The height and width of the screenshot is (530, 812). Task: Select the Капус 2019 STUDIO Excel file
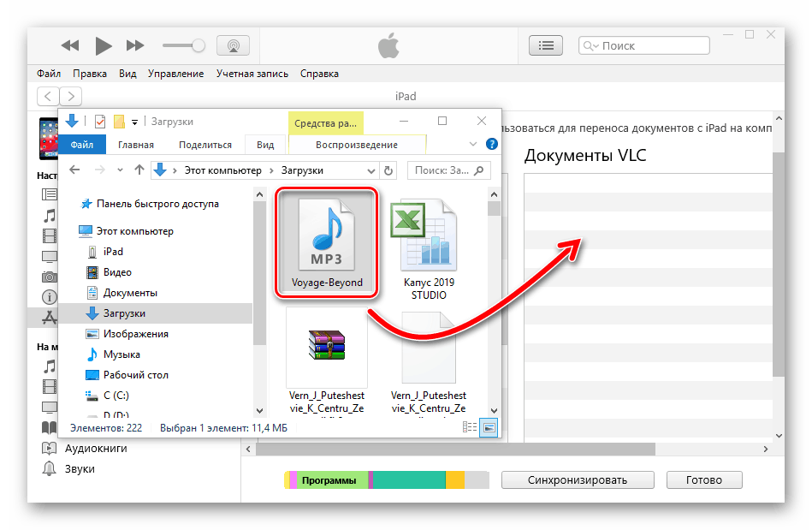(429, 248)
